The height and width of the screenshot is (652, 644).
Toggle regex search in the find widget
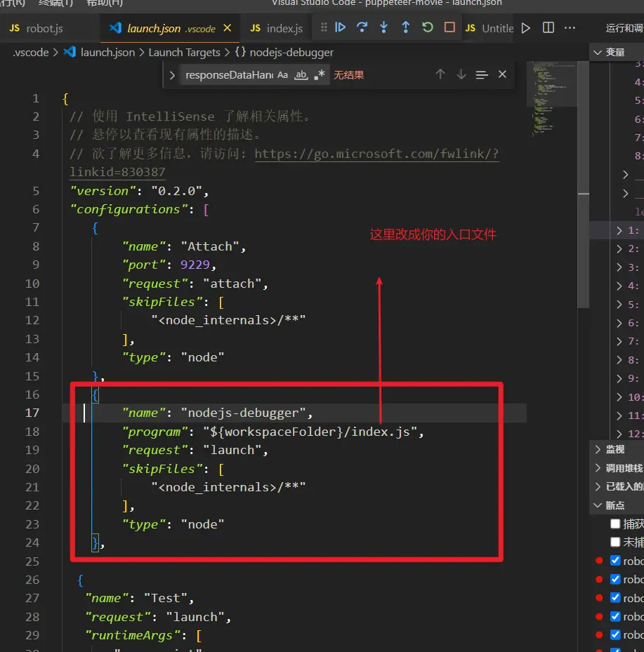click(320, 74)
